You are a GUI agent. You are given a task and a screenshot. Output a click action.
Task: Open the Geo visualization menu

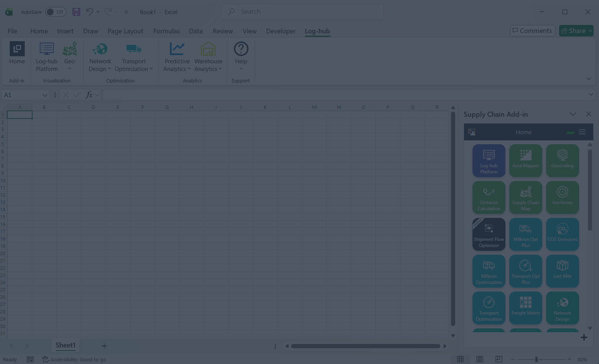(69, 57)
